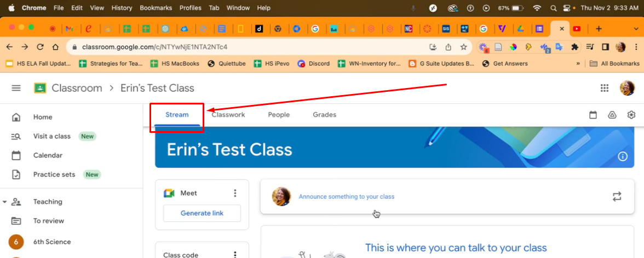Image resolution: width=644 pixels, height=258 pixels.
Task: Switch to the People tab
Action: pyautogui.click(x=279, y=115)
